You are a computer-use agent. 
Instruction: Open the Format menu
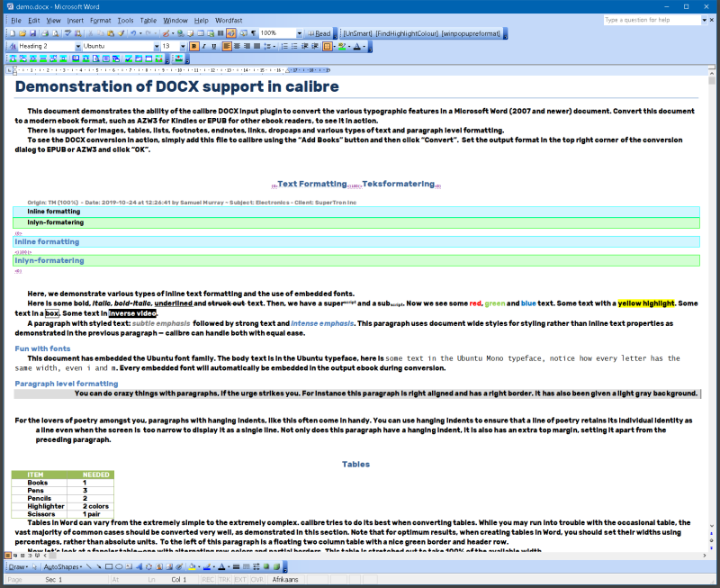[x=100, y=20]
